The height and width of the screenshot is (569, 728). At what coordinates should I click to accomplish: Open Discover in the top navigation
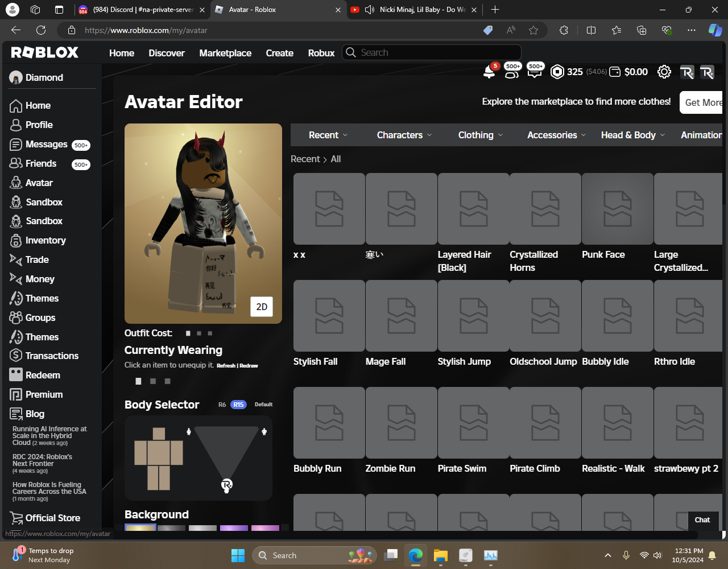tap(167, 53)
